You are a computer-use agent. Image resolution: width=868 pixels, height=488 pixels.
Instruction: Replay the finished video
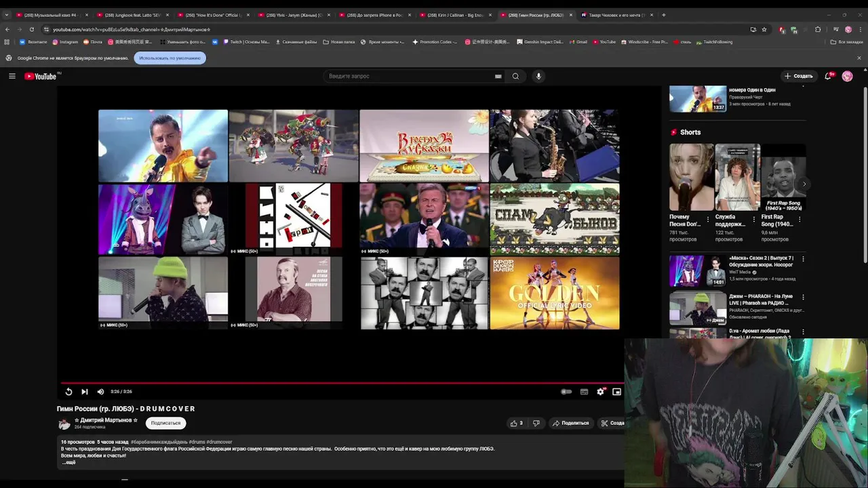68,391
